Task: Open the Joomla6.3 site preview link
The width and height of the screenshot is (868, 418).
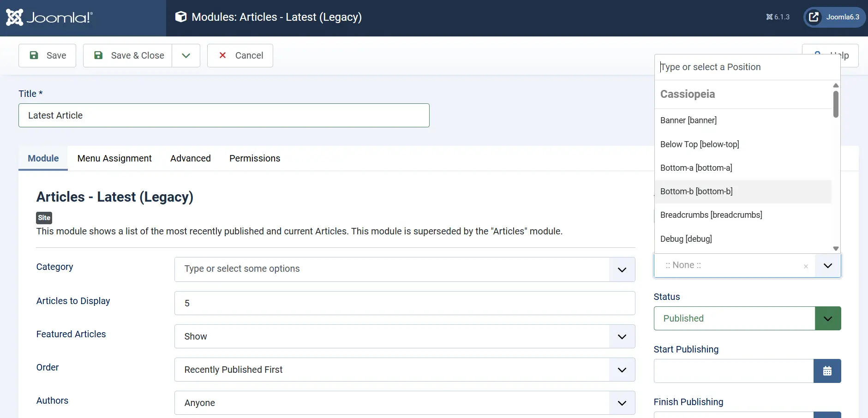Action: (x=835, y=17)
